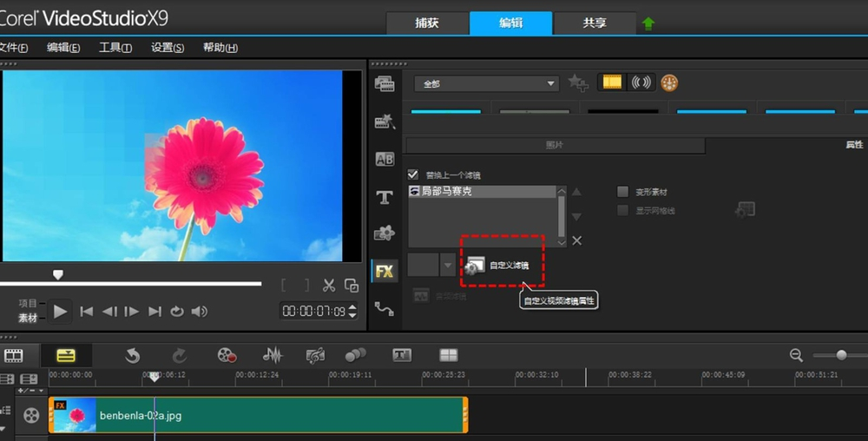Image resolution: width=868 pixels, height=441 pixels.
Task: Open the filter preset dropdown arrow
Action: coord(448,266)
